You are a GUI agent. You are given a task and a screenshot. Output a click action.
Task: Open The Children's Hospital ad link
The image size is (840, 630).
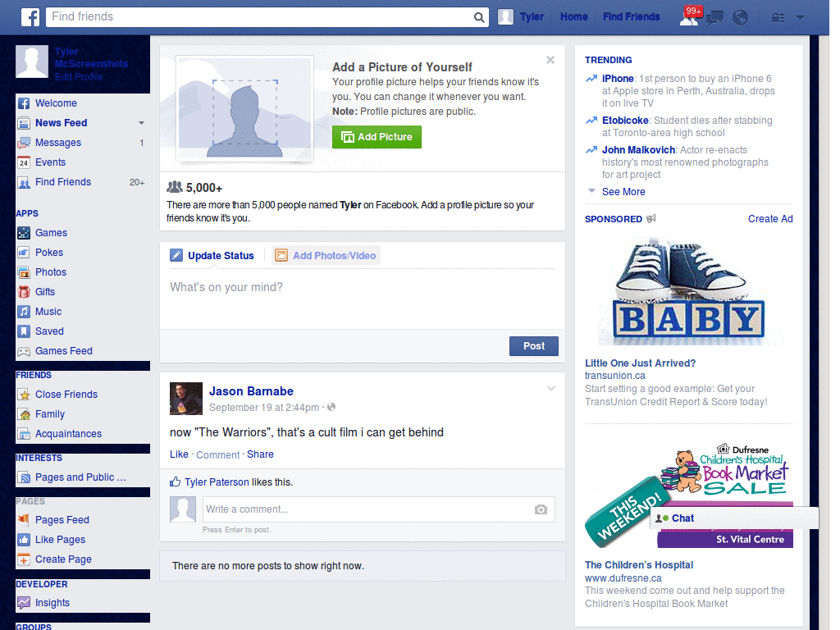point(639,565)
